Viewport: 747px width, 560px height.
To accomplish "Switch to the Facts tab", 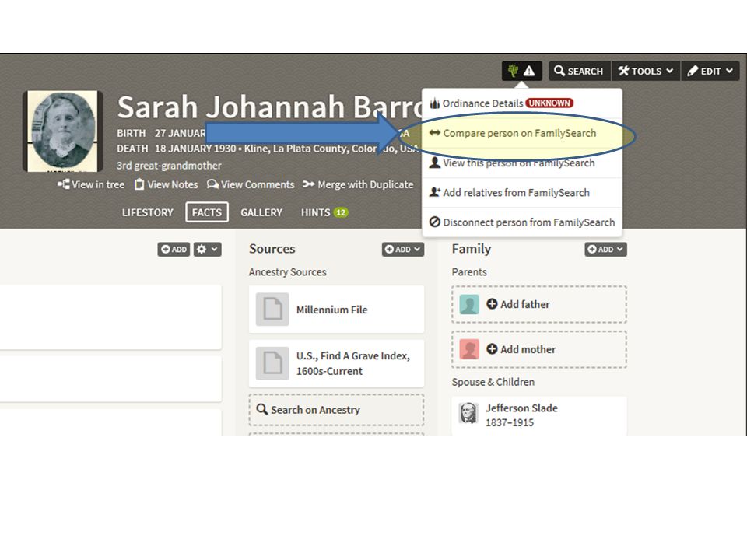I will coord(207,212).
